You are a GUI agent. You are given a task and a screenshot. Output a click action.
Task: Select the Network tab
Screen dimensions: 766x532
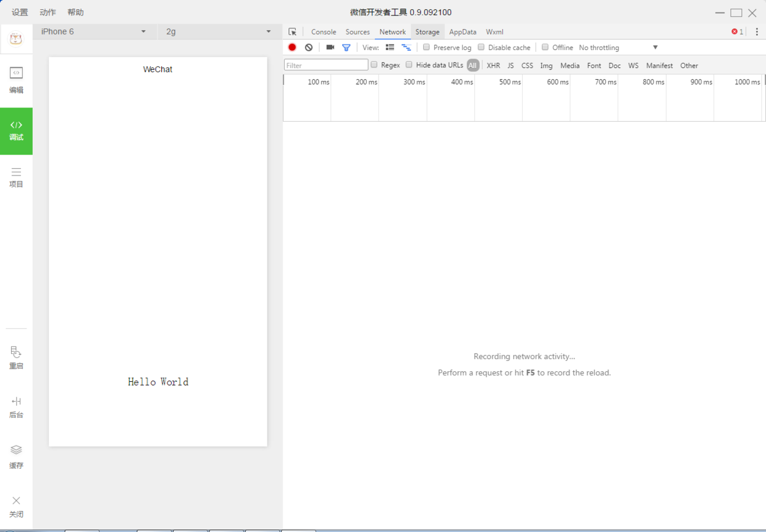pyautogui.click(x=393, y=32)
